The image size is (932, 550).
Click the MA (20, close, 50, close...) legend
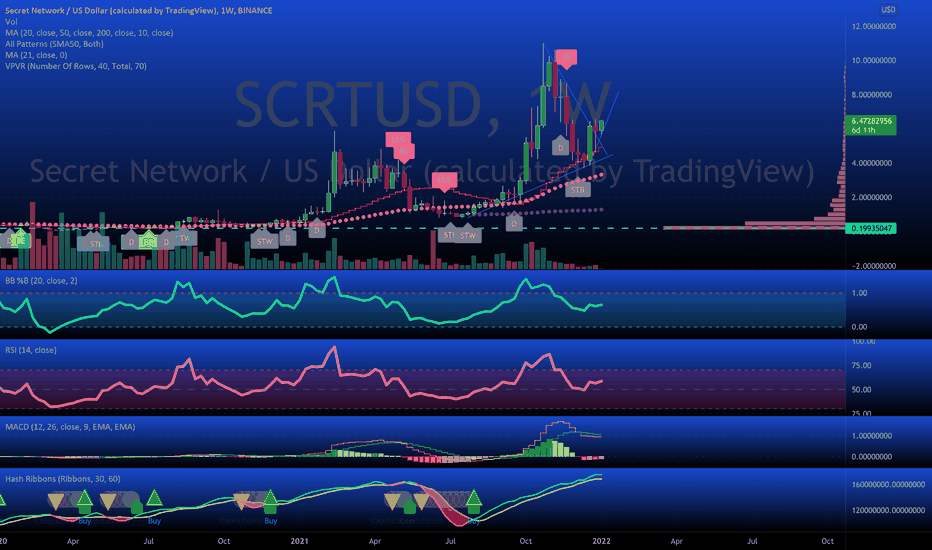coord(89,33)
